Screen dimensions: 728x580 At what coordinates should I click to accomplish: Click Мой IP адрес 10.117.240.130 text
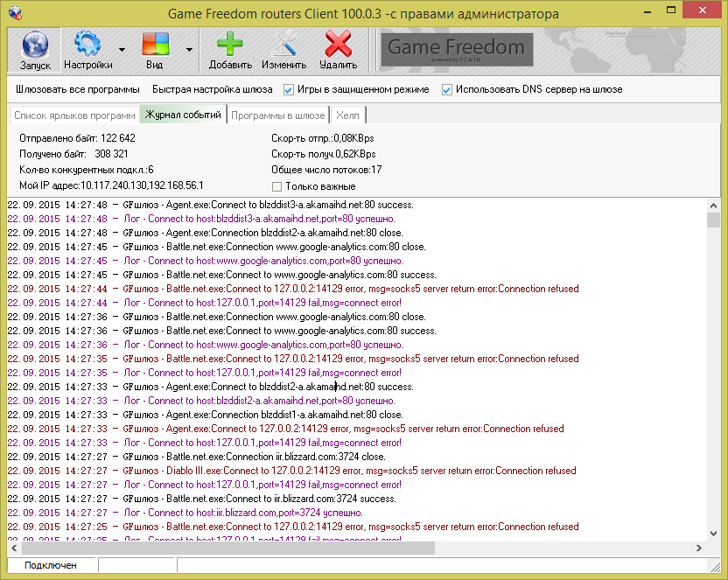(111, 185)
